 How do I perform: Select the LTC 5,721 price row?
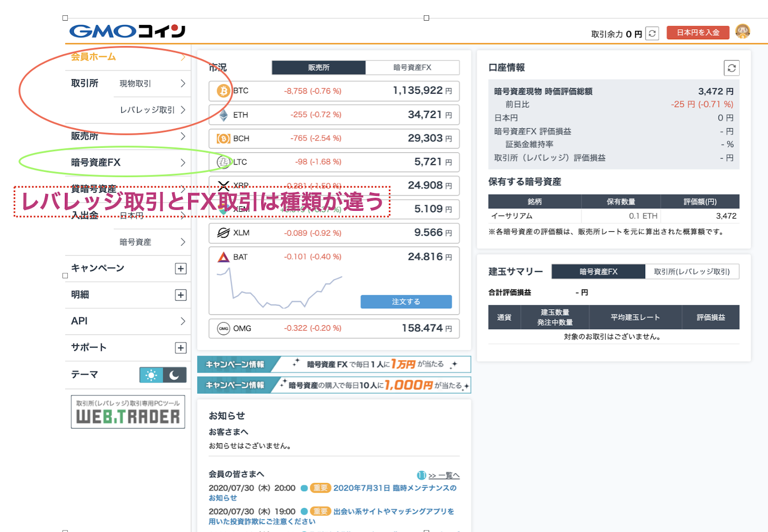(x=334, y=162)
